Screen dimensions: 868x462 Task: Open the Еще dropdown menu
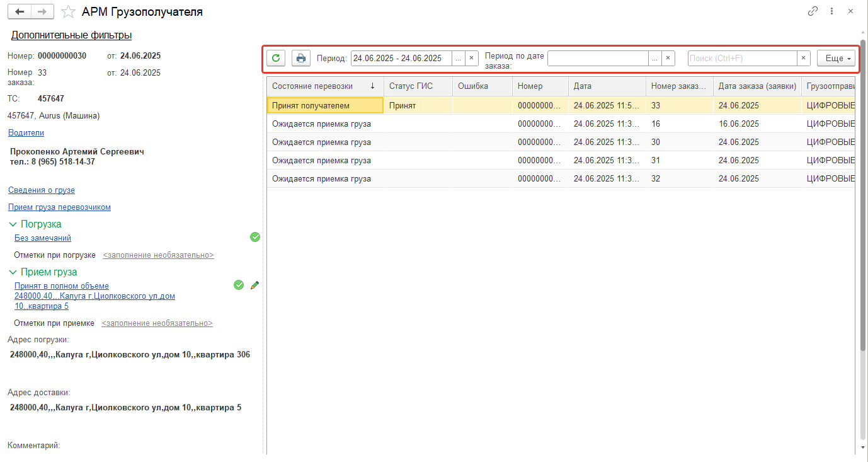pos(836,58)
